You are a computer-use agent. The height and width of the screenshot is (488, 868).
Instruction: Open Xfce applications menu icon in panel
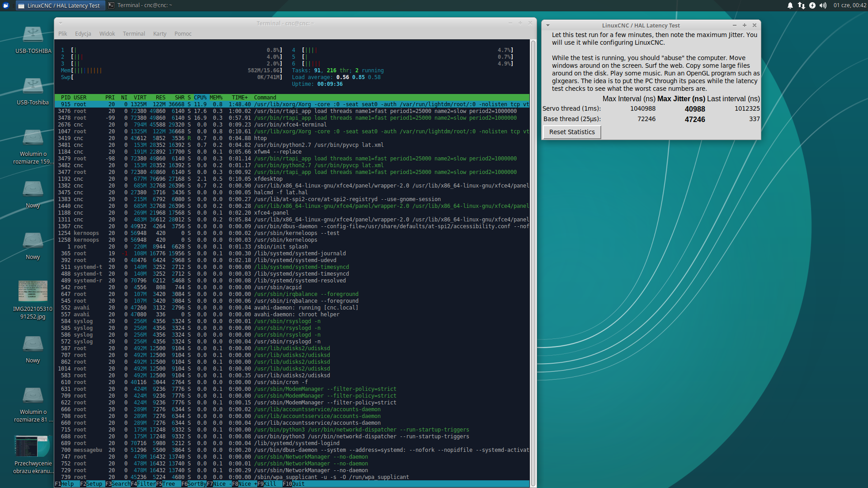[6, 5]
